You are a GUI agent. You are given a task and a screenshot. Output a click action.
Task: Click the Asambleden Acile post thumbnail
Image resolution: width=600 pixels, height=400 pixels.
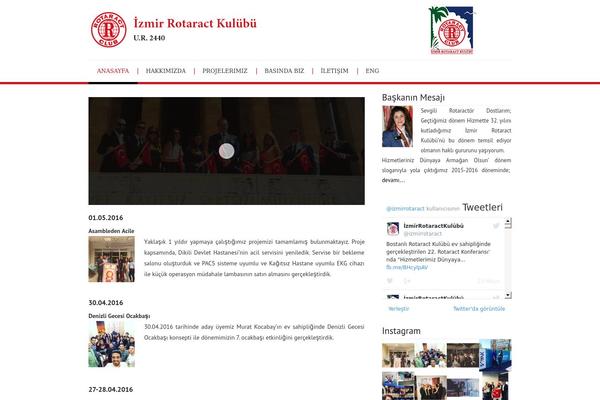point(111,259)
